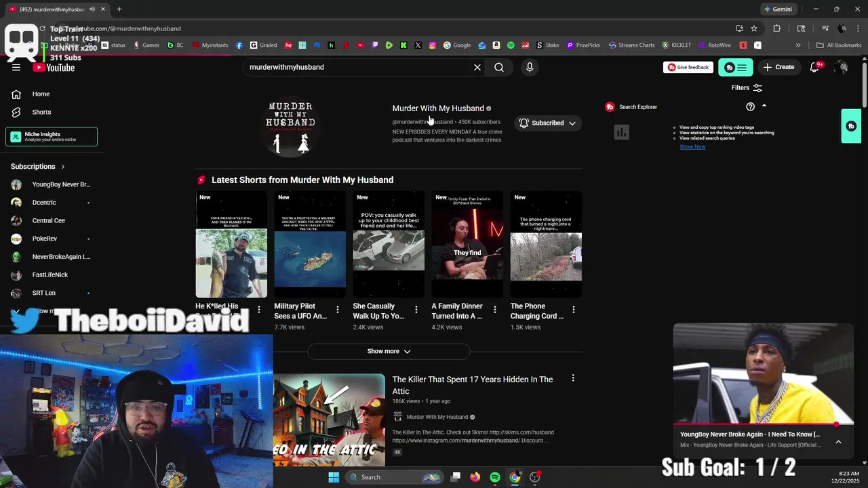Open Niche Insights panel

(52, 136)
